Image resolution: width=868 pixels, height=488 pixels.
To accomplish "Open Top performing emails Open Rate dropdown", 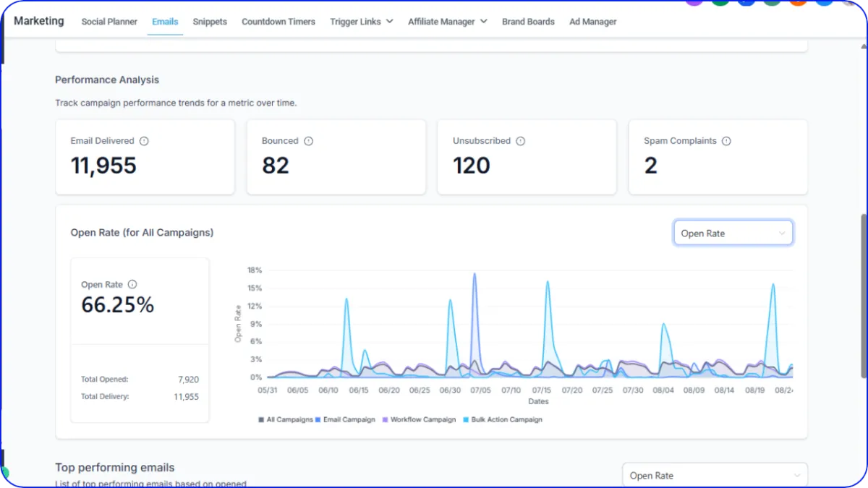I will tap(715, 475).
